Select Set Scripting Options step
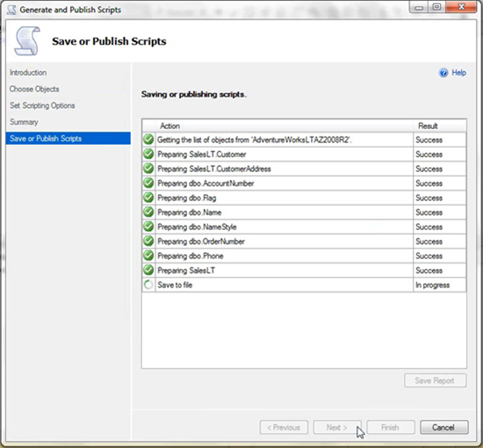The image size is (483, 448). click(x=42, y=105)
